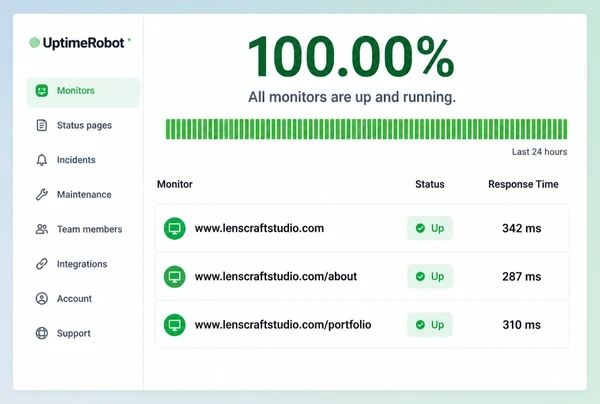Click the Up text in the www.lenscraftstudio.com row
Viewport: 600px width, 404px height.
pyautogui.click(x=437, y=228)
